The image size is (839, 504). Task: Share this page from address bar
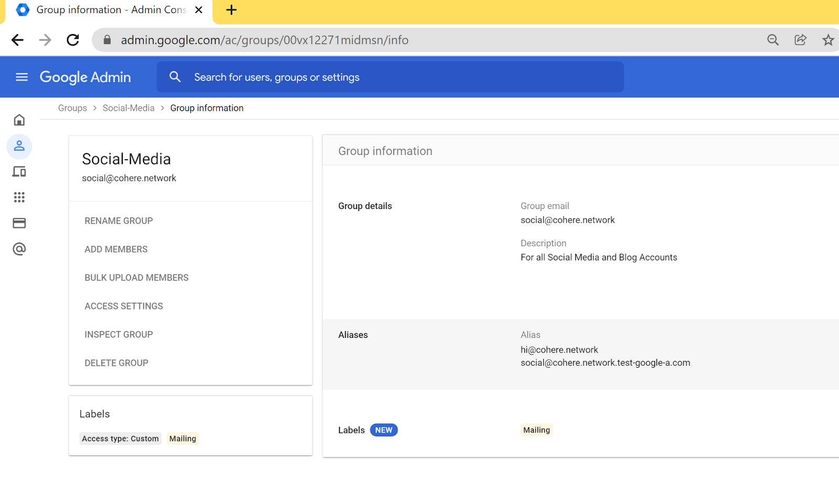coord(801,40)
